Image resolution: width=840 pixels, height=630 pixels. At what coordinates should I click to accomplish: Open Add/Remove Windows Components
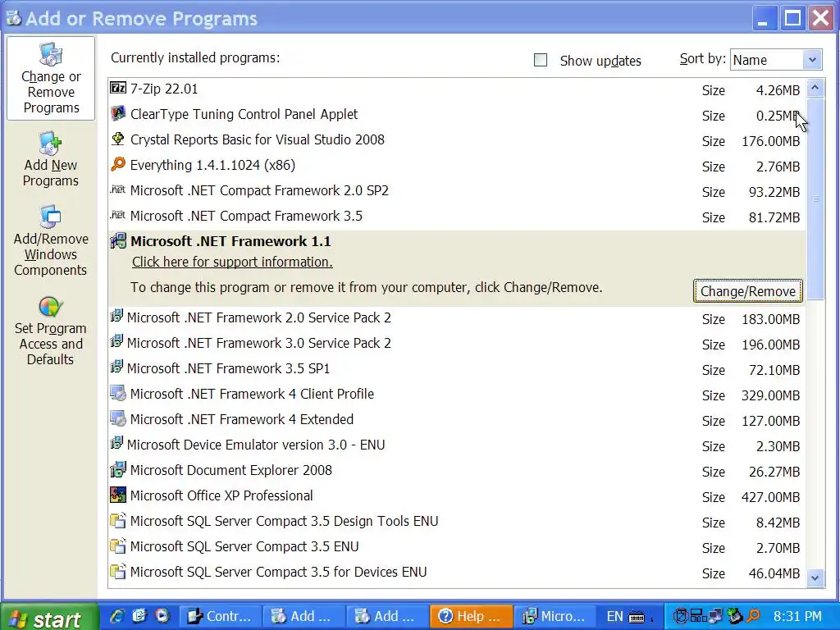coord(51,240)
